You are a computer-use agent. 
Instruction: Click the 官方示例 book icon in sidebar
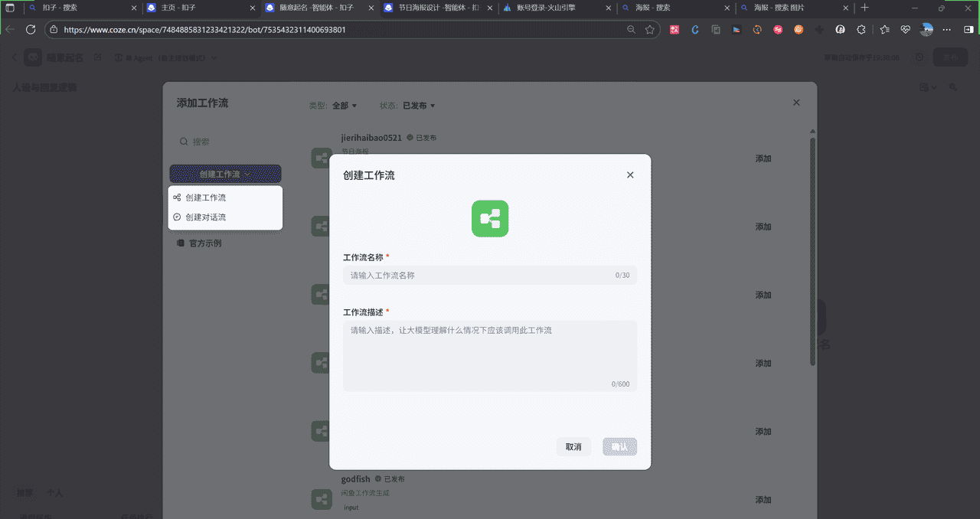pyautogui.click(x=181, y=243)
